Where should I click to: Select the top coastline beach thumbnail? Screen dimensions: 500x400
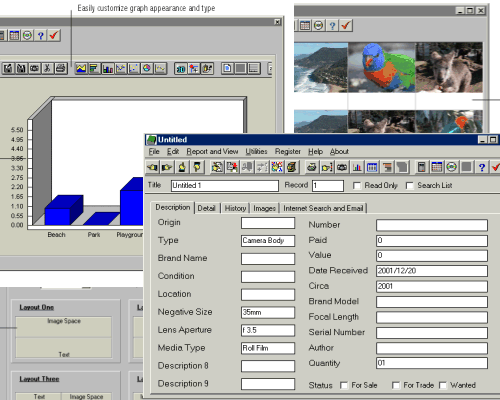(x=321, y=67)
